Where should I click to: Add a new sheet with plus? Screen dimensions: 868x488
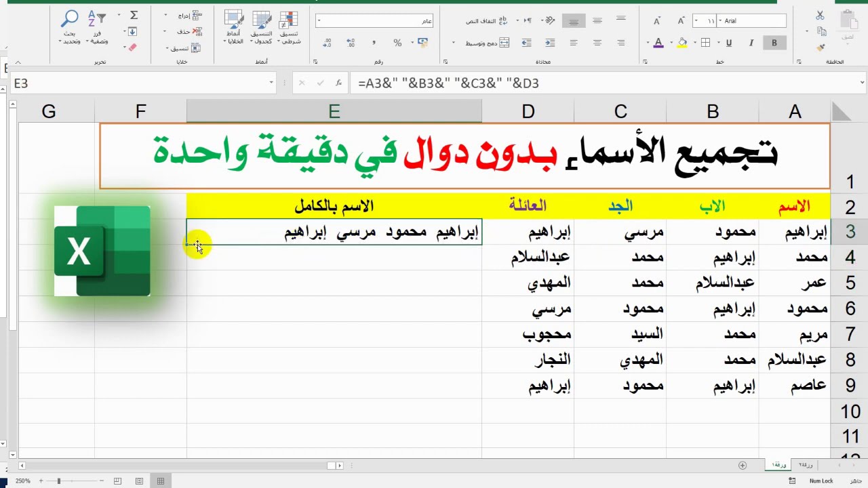coord(742,466)
